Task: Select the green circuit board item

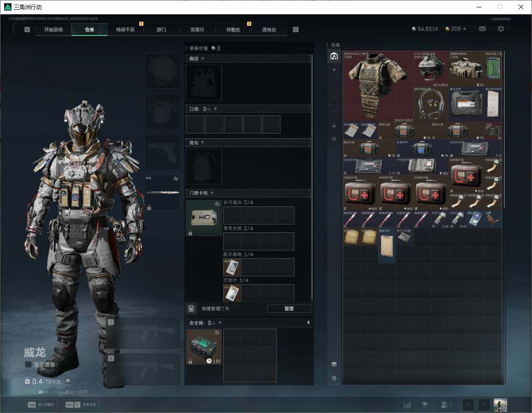Action: 493,69
